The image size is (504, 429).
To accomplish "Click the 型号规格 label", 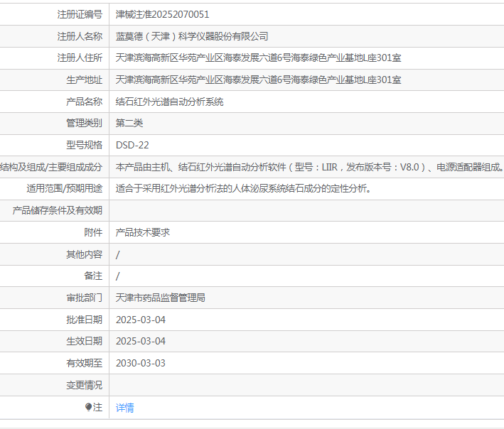I will (84, 145).
